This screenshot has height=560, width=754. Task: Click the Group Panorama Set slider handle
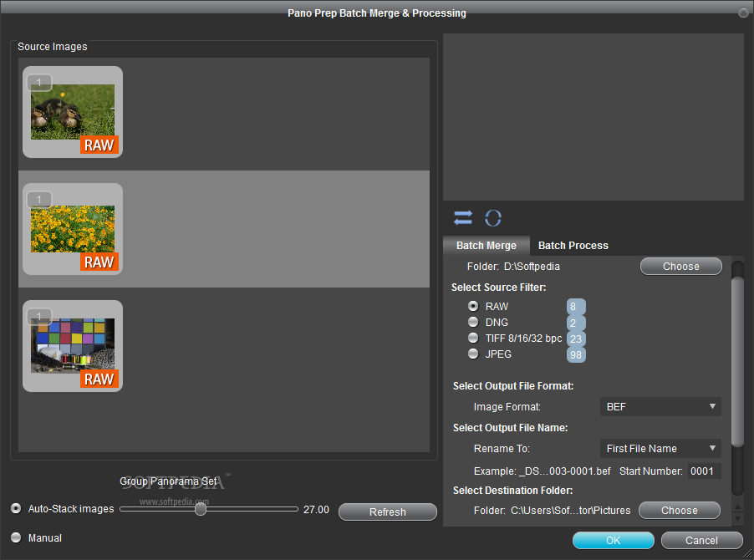[x=201, y=509]
